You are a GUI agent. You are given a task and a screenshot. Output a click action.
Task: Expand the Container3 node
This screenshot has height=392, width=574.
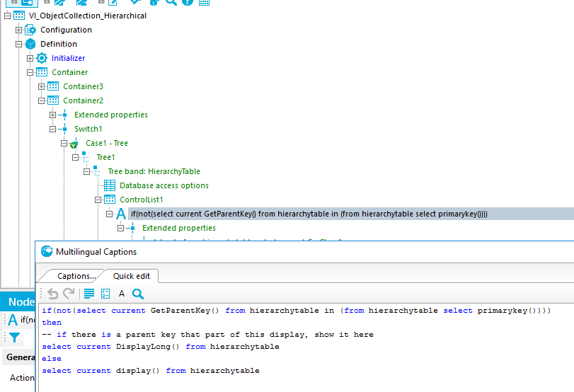tap(41, 87)
